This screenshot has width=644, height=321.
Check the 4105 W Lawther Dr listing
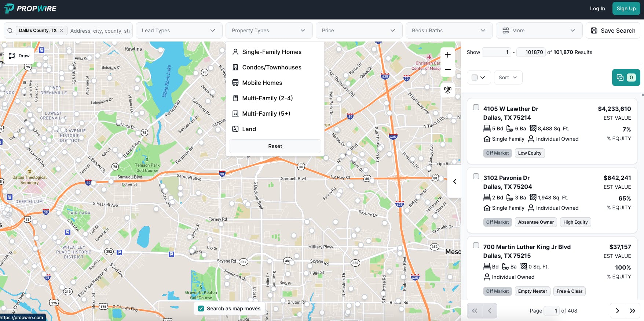pos(476,107)
